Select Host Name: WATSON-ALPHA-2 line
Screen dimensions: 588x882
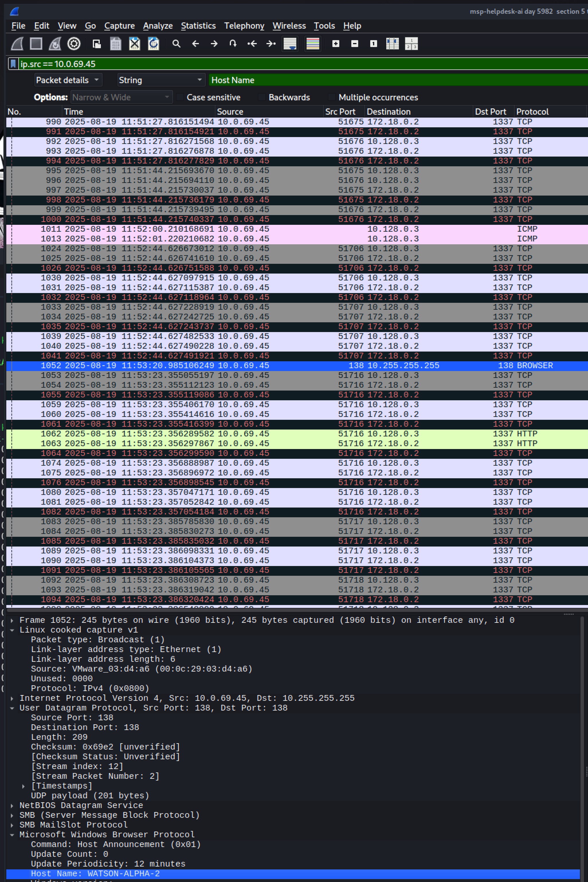293,874
